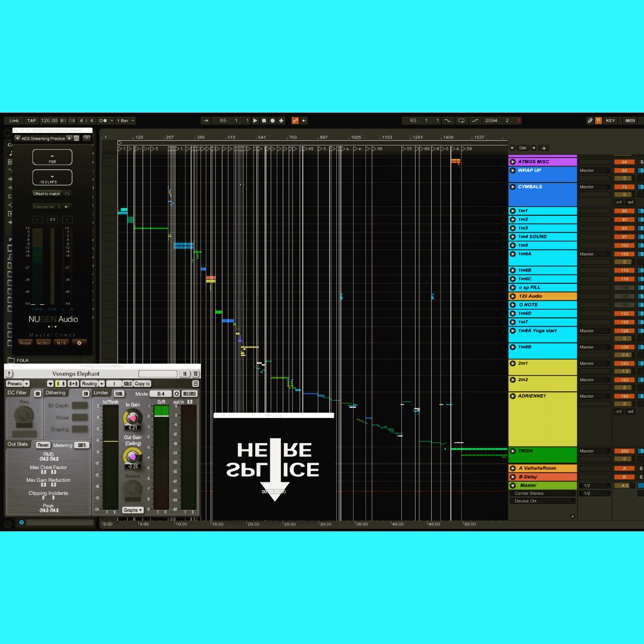Click the Back to Arrangement arrow icon
644x644 pixels.
tap(304, 120)
